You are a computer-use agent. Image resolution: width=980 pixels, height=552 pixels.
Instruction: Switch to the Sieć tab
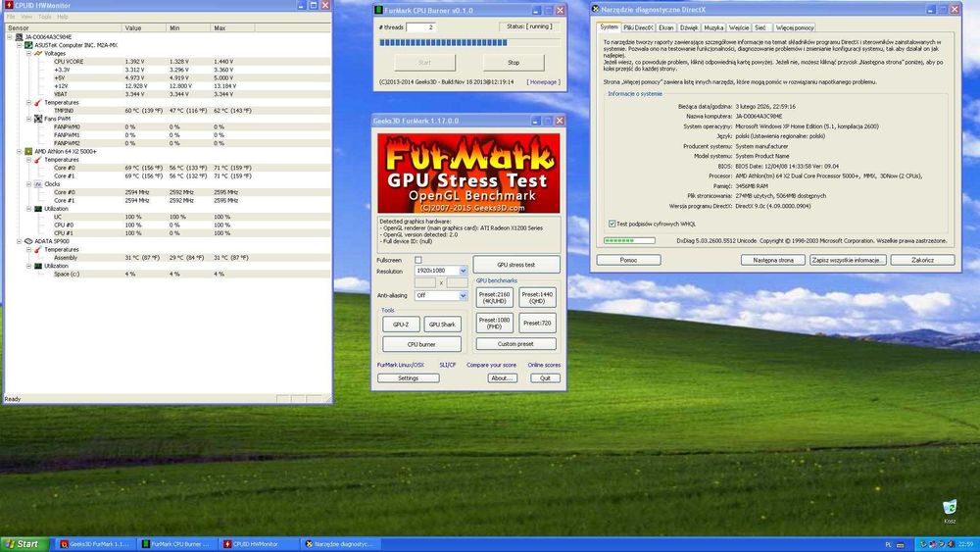pos(760,27)
